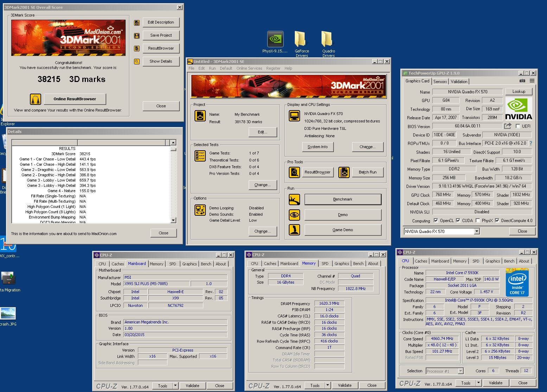The height and width of the screenshot is (392, 547).
Task: Click the Show Details magnifier icon
Action: point(137,62)
